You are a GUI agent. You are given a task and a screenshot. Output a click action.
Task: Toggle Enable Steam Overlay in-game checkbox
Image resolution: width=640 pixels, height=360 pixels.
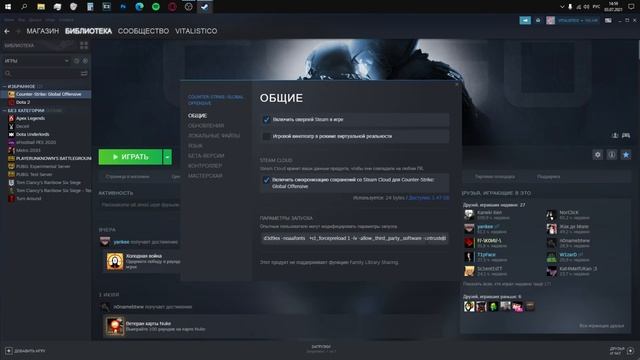(x=266, y=120)
